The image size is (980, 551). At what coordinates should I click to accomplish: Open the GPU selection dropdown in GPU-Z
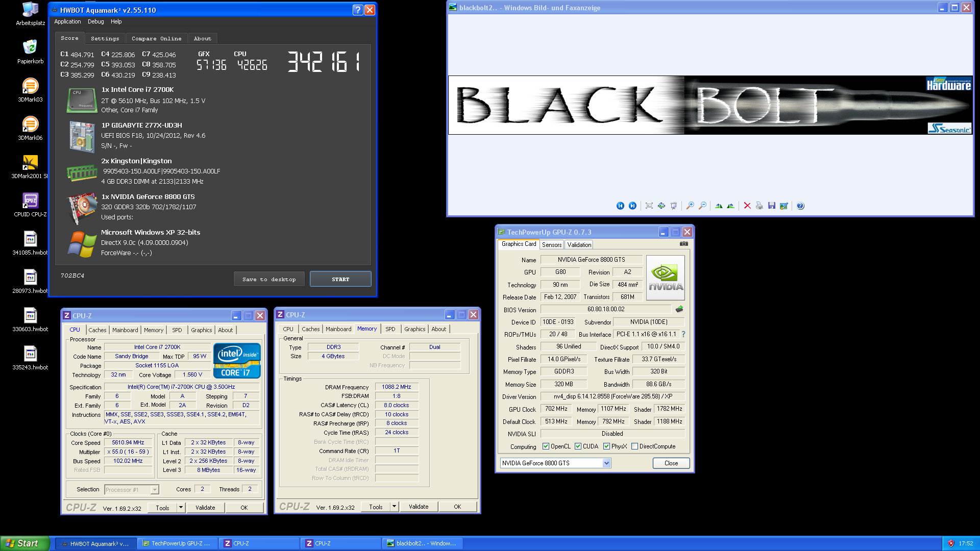click(x=606, y=463)
